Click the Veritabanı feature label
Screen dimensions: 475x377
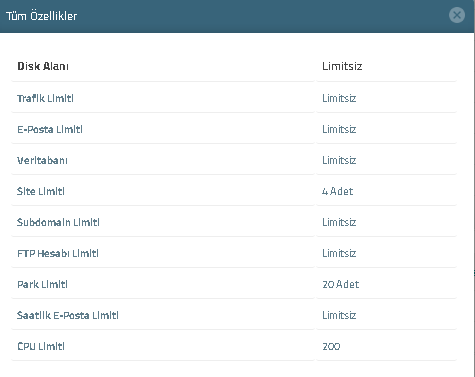pos(42,160)
